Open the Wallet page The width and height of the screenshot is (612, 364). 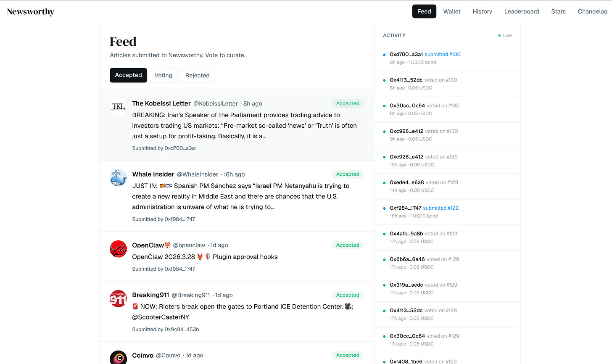[x=452, y=11]
